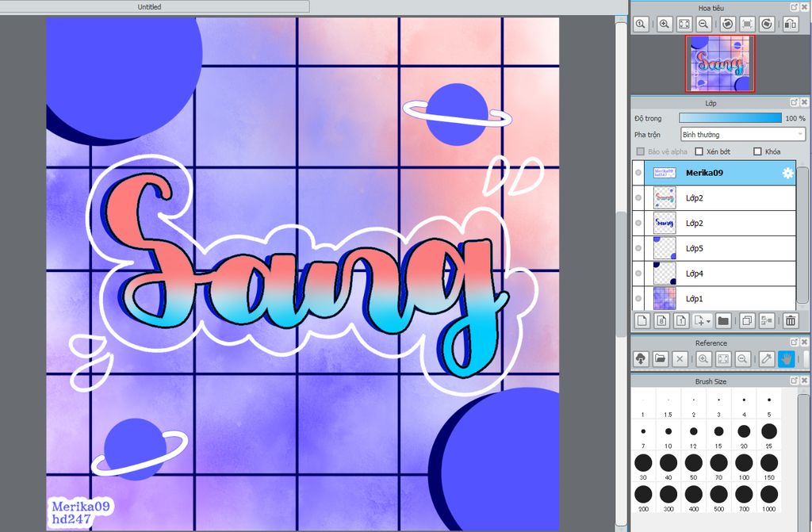Rotate canvas right in navigator
This screenshot has width=812, height=532.
(767, 24)
